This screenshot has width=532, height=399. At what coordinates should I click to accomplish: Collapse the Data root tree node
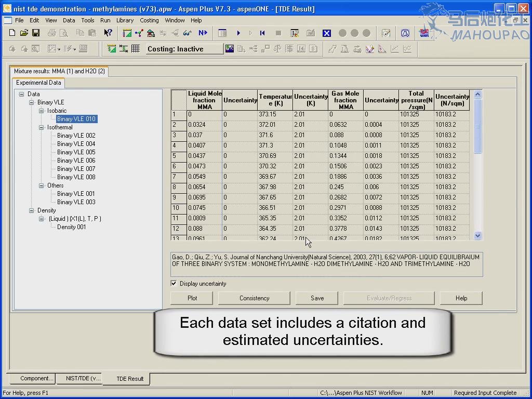(x=22, y=94)
